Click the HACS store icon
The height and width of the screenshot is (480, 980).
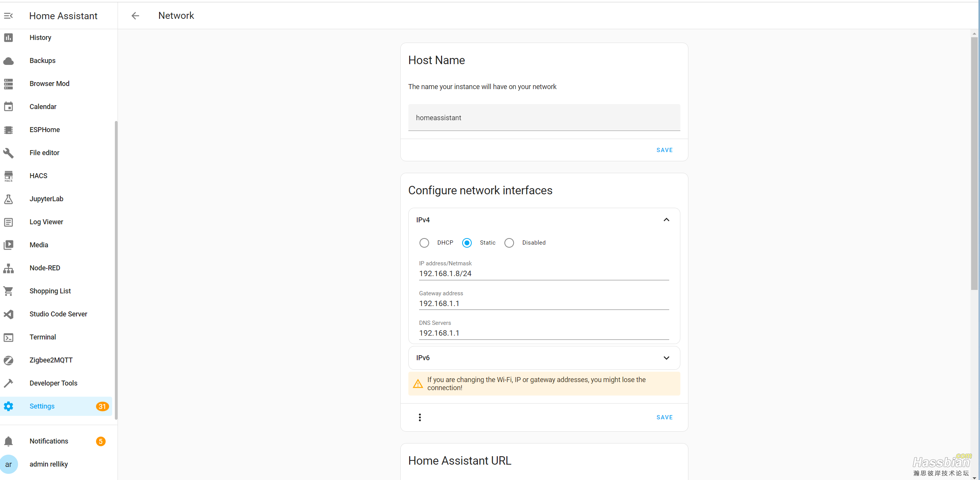[x=8, y=176]
